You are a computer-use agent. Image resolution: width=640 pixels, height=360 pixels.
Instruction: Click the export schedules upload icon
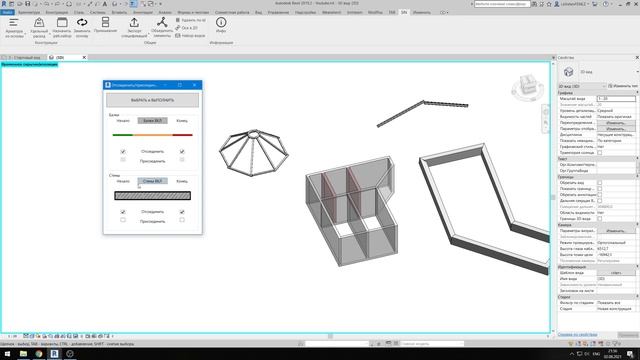coord(134,22)
